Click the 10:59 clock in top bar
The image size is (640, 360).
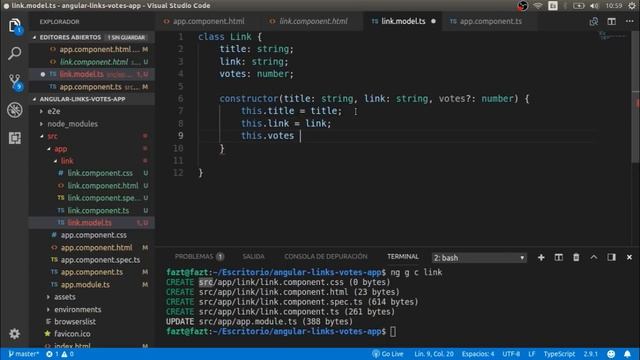(x=614, y=6)
